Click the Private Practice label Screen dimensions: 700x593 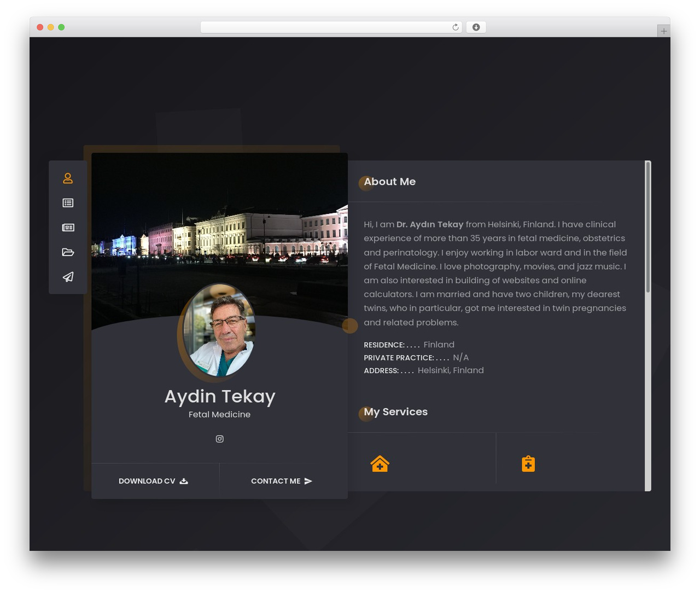pos(399,358)
